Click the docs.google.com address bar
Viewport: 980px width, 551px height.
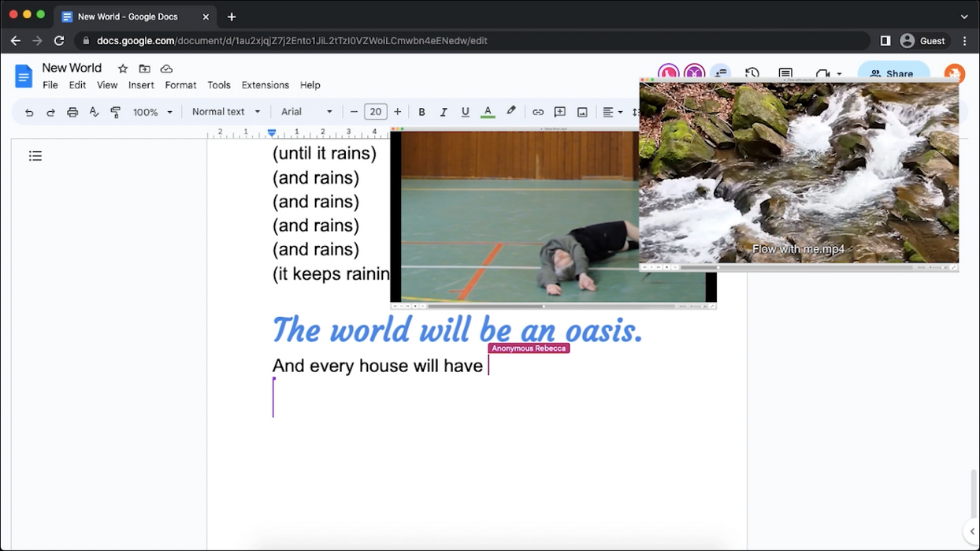pos(473,40)
